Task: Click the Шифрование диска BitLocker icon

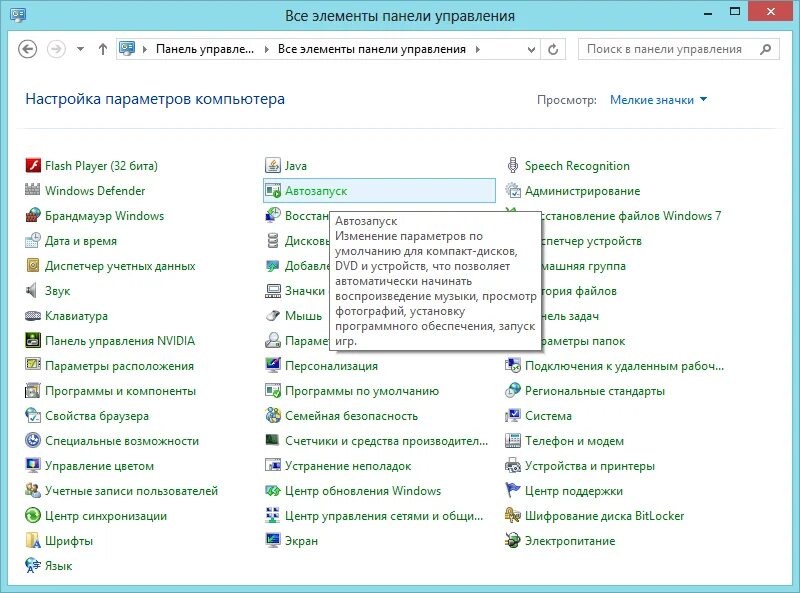Action: [513, 515]
